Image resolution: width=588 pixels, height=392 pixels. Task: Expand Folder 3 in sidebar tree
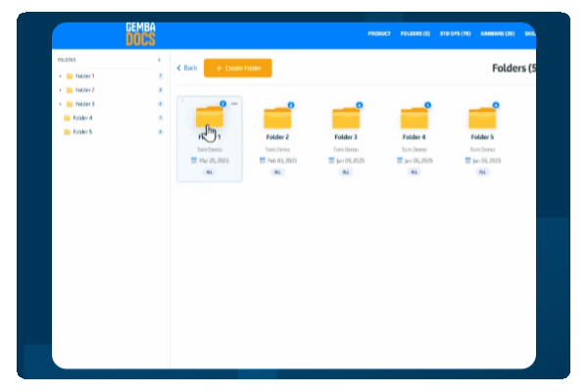pyautogui.click(x=60, y=104)
